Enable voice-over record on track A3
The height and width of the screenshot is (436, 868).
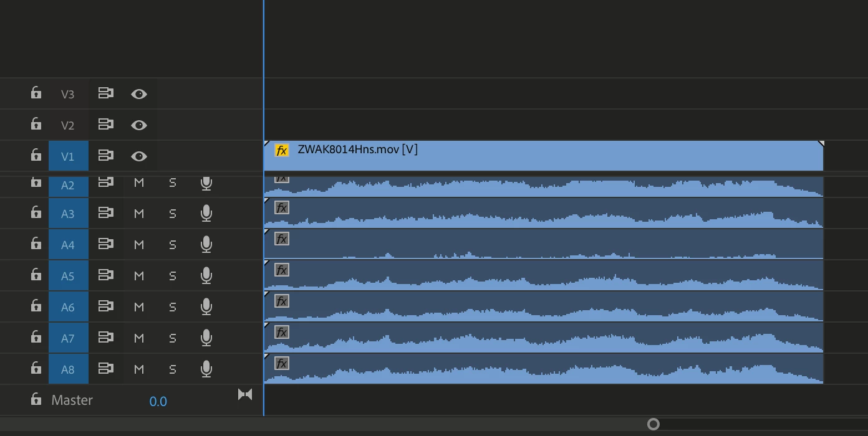coord(206,214)
